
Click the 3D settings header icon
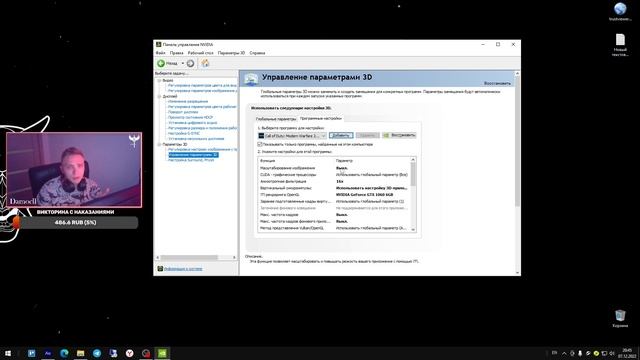click(251, 79)
